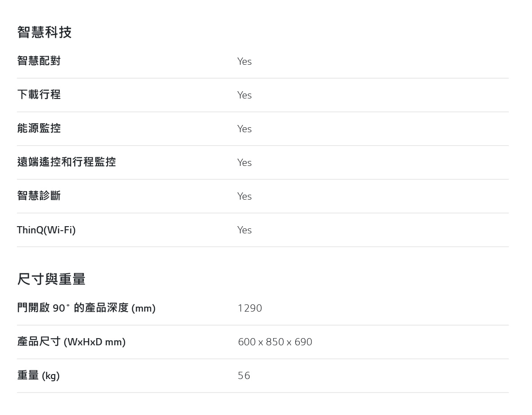532x415 pixels.
Task: Click the Yes value for 智慧診斷
Action: click(244, 196)
